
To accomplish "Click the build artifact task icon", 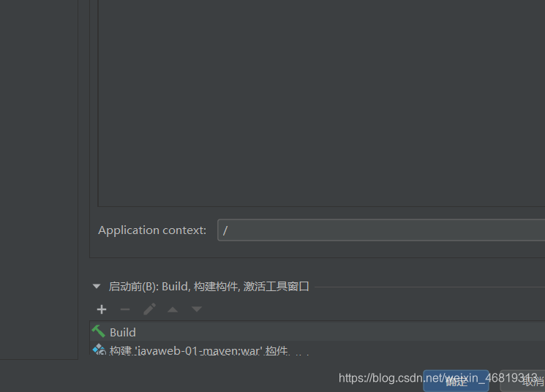I will [99, 350].
